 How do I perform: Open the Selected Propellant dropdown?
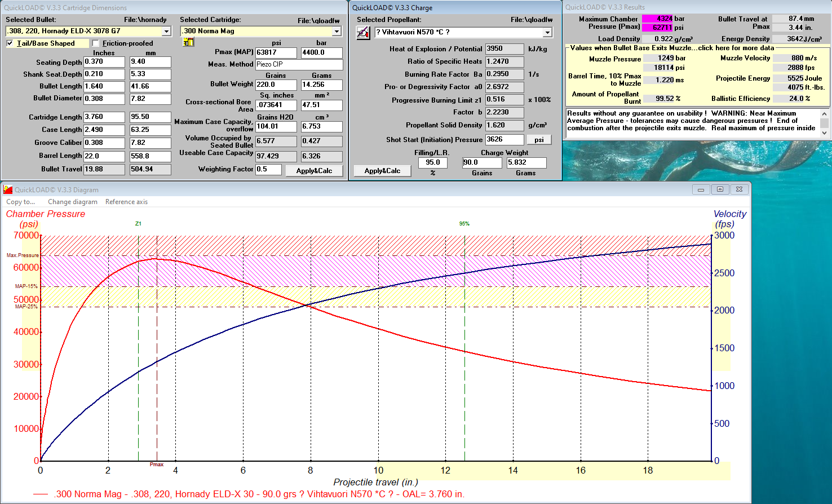point(547,33)
